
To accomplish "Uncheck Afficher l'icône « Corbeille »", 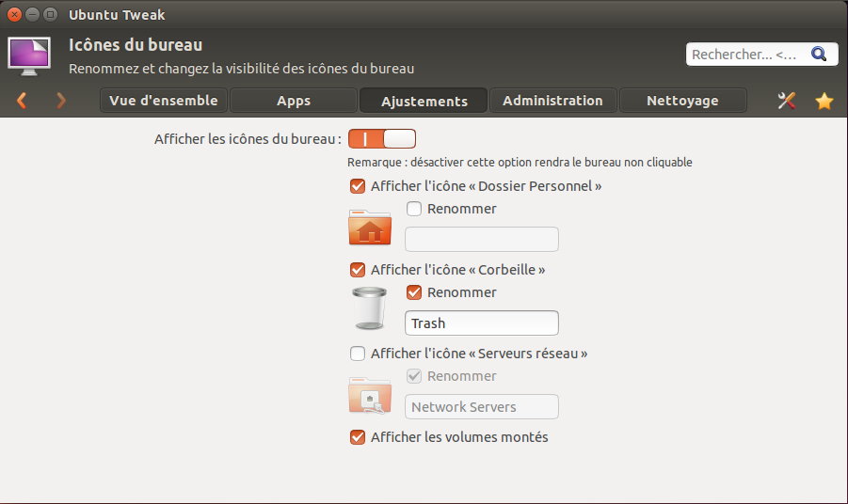I will (358, 270).
